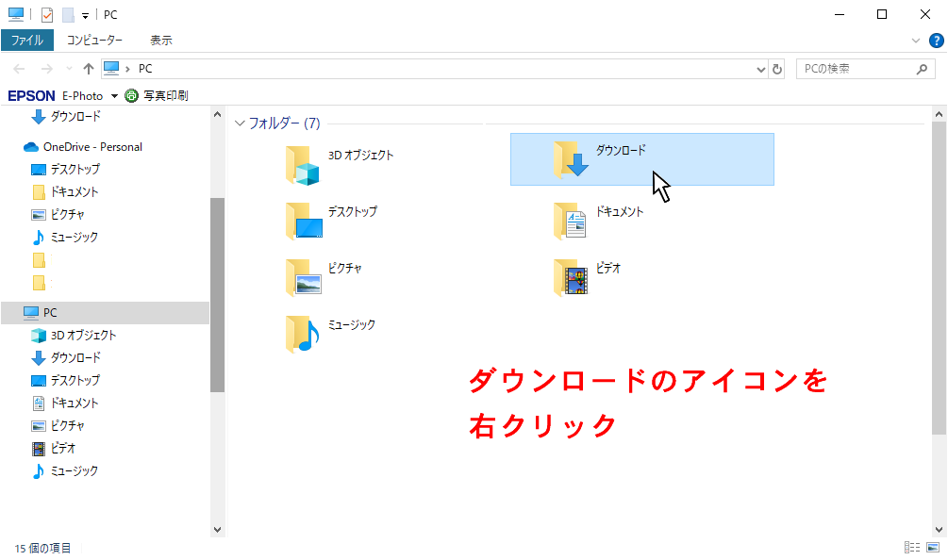The width and height of the screenshot is (948, 560).
Task: Open the デスクトップ folder in main pane
Action: [331, 222]
